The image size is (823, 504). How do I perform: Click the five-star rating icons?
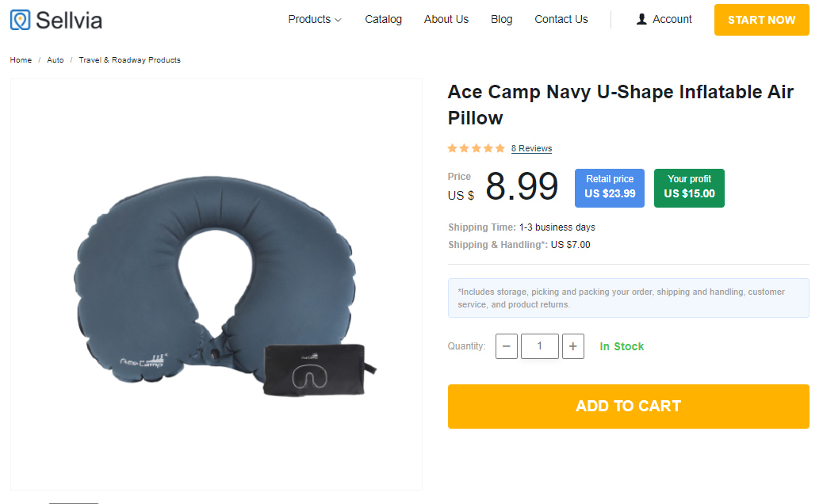[x=476, y=148]
